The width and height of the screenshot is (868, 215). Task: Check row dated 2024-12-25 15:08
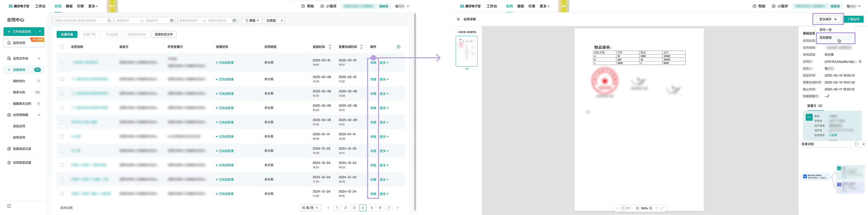pyautogui.click(x=62, y=151)
